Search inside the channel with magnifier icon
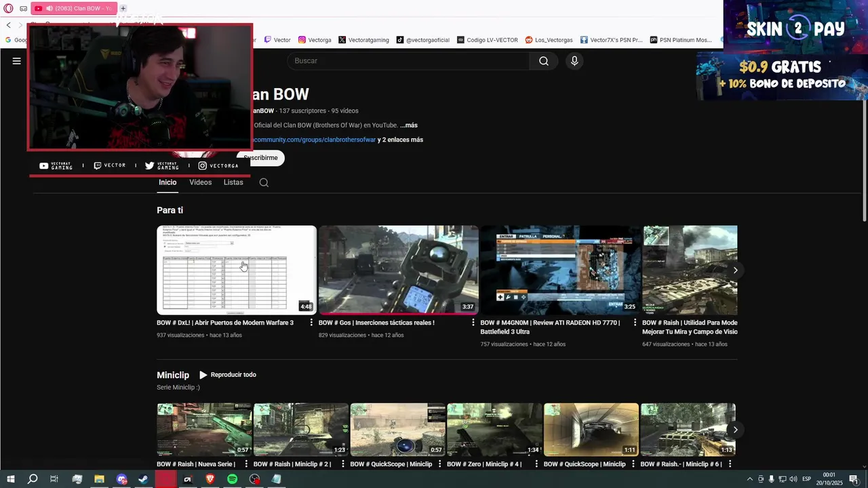 coord(264,182)
